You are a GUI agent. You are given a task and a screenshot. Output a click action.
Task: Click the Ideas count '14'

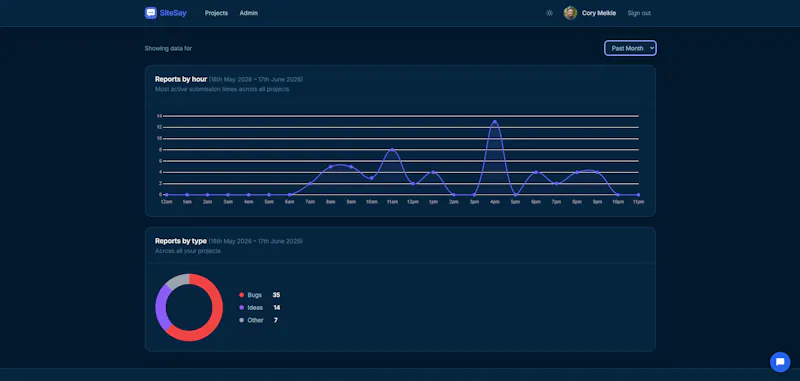click(277, 308)
